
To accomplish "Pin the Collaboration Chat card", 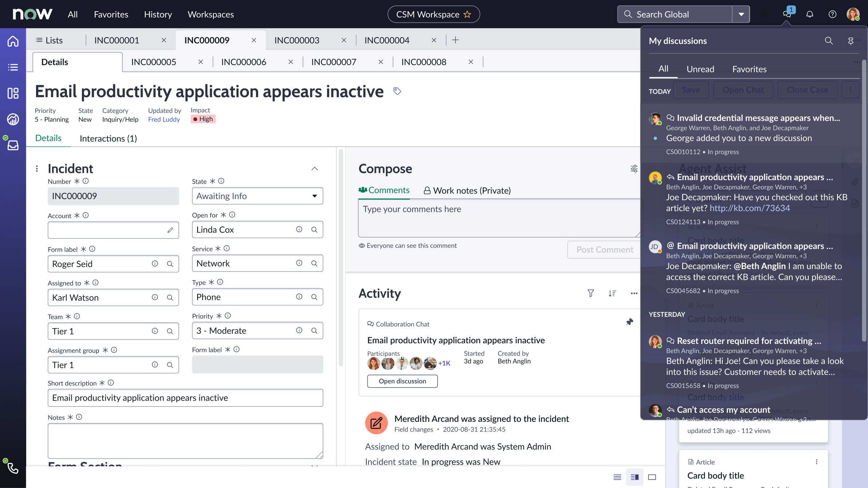I will 630,322.
